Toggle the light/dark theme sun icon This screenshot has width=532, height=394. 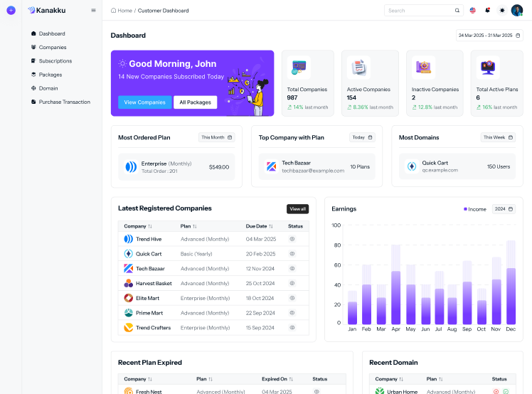502,11
